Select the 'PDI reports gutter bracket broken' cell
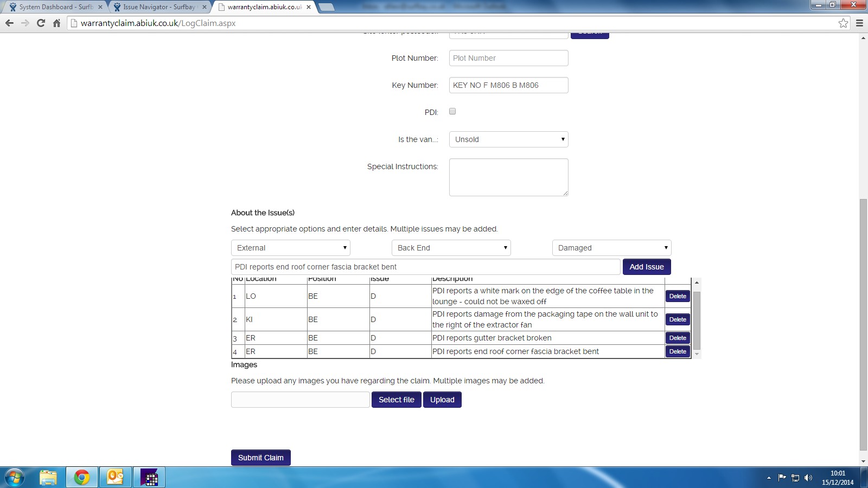Screen dimensions: 868x488 tap(548, 338)
